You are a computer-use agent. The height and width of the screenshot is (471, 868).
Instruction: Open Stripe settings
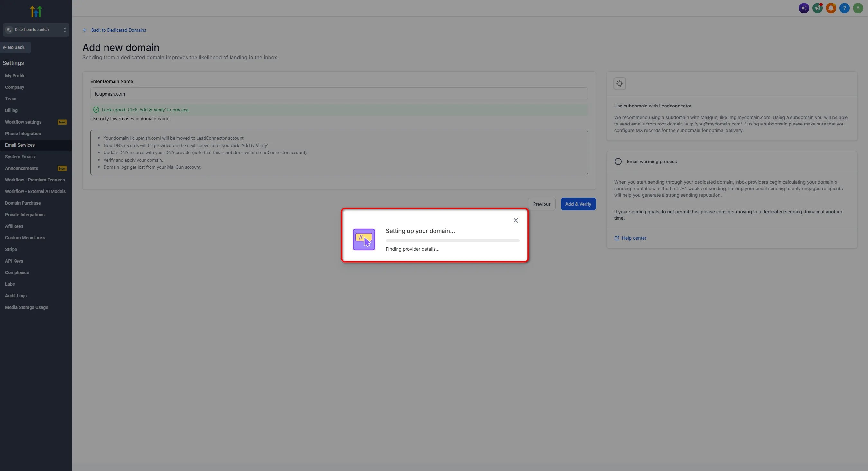[36, 249]
